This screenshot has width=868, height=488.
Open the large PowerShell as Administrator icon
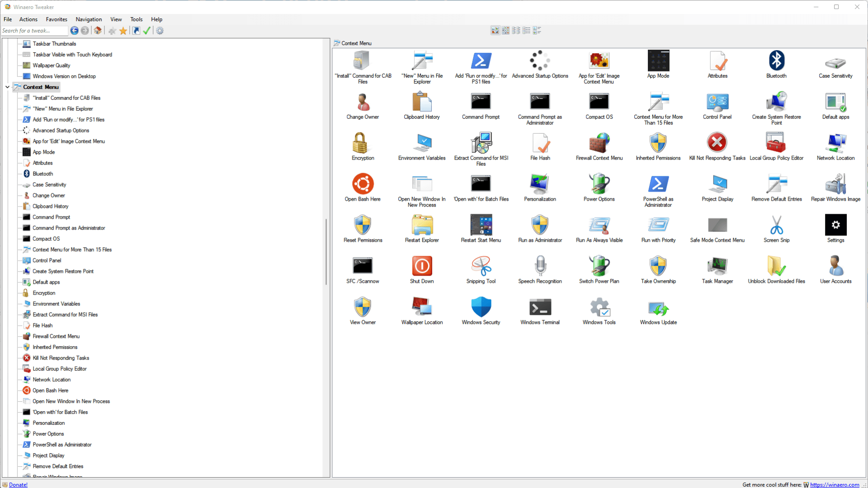pyautogui.click(x=658, y=184)
